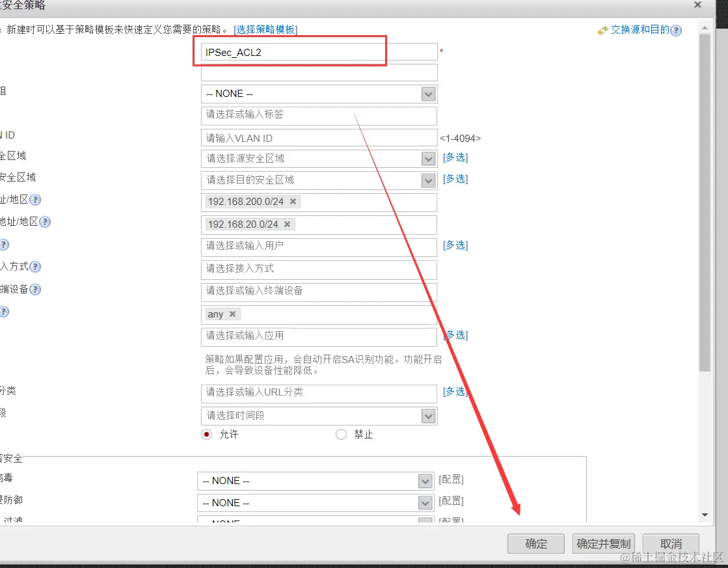The image size is (728, 568).
Task: Open the destination security zone dropdown
Action: (x=319, y=180)
